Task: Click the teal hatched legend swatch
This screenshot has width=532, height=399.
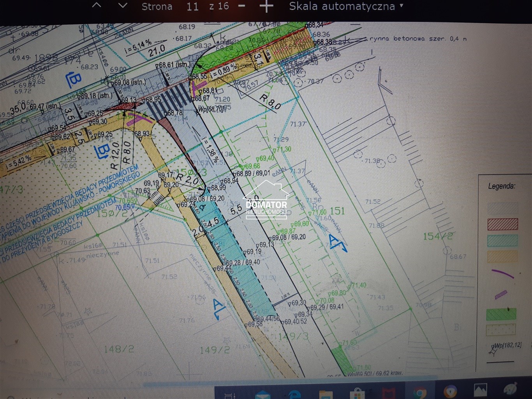Action: coord(502,240)
